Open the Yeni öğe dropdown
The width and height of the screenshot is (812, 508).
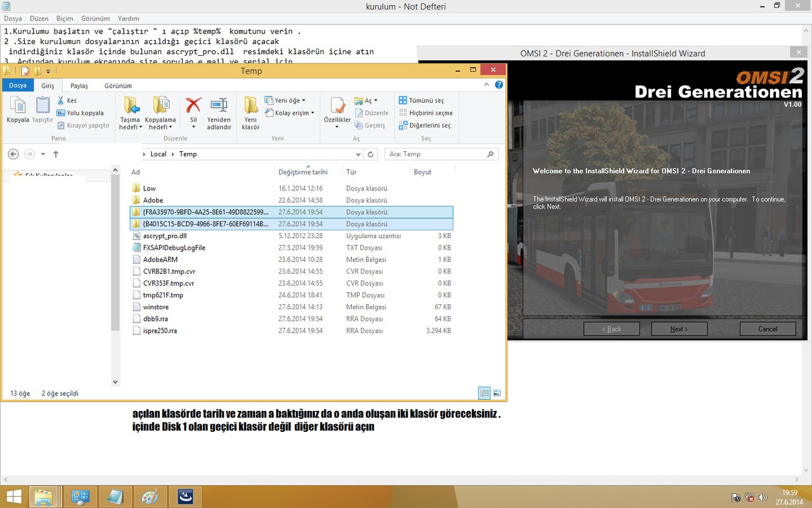pos(285,100)
